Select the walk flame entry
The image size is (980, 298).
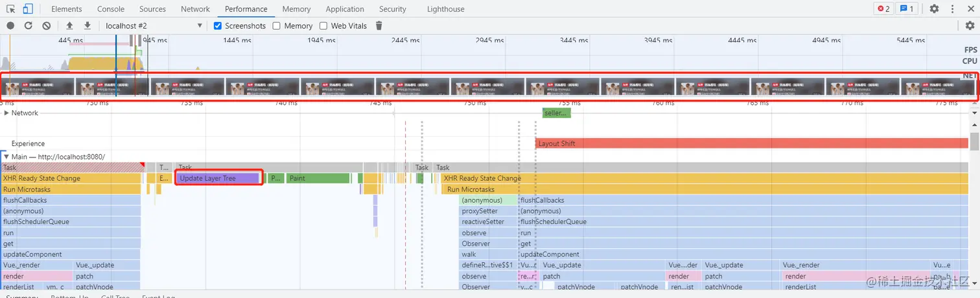488,255
